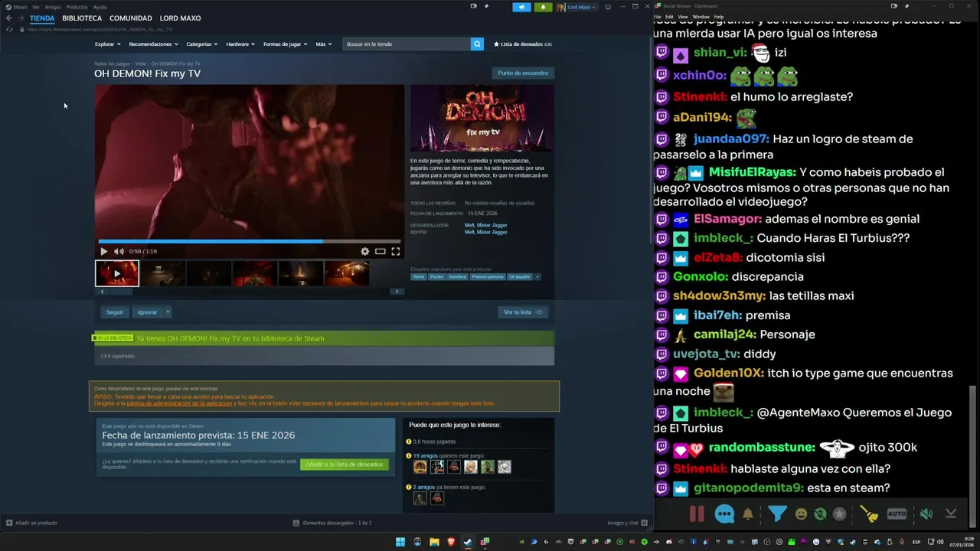Image resolution: width=980 pixels, height=551 pixels.
Task: Click the pause icon in Social Stream
Action: [x=697, y=514]
